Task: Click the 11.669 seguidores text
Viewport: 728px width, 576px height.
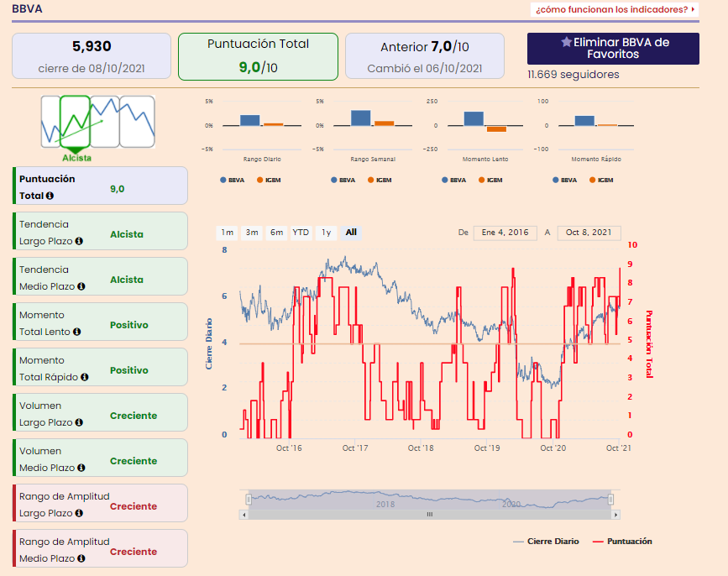Action: [573, 75]
